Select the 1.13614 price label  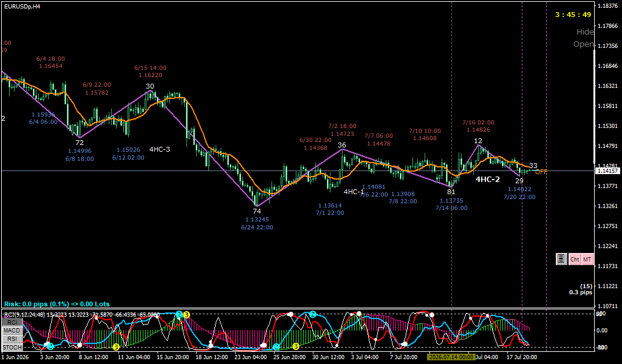point(330,206)
